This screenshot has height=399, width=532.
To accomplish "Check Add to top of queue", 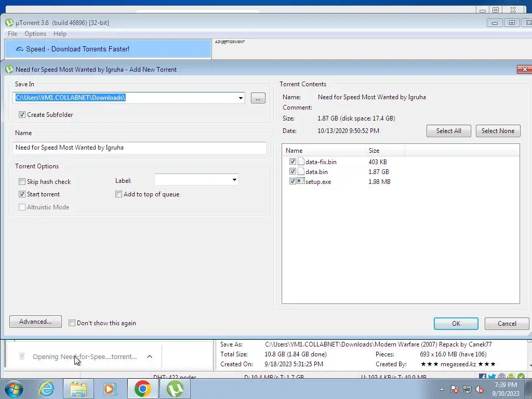I will pyautogui.click(x=119, y=194).
